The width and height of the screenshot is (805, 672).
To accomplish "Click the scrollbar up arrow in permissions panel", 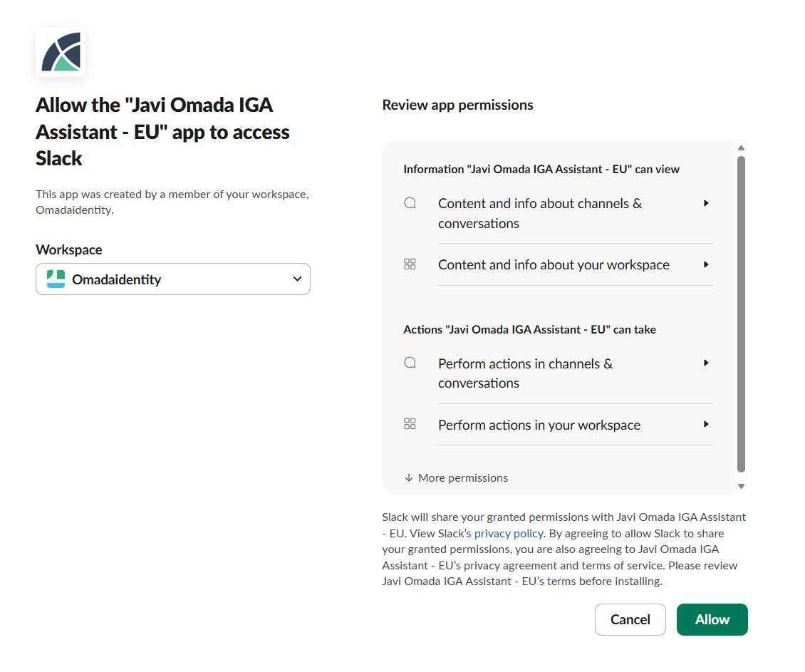I will click(x=742, y=147).
